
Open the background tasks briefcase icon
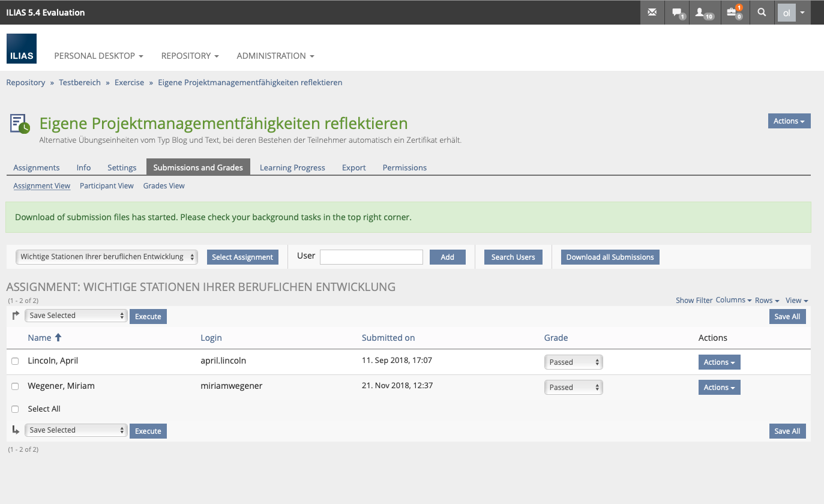tap(733, 12)
